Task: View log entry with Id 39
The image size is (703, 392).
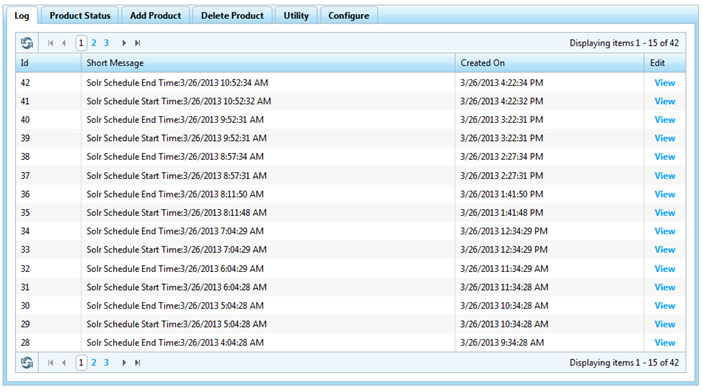Action: (x=665, y=138)
